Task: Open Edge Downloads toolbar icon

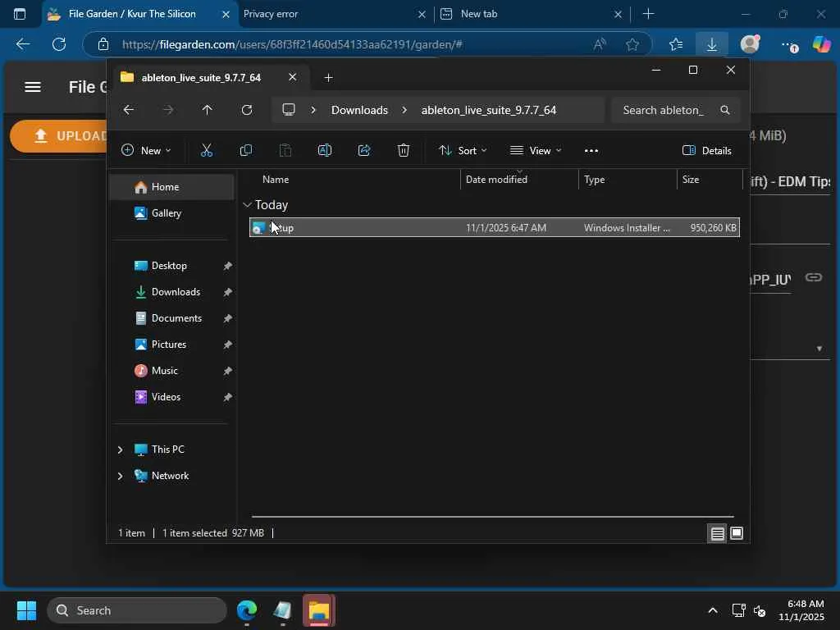Action: (711, 44)
